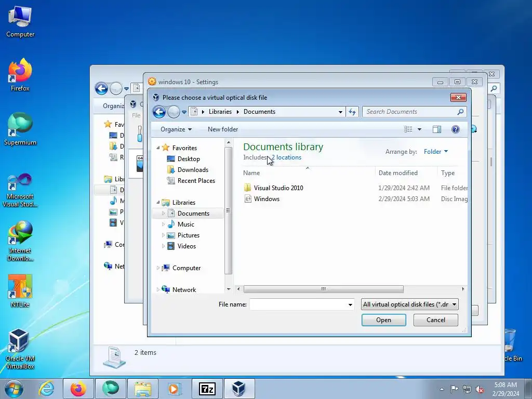This screenshot has height=399, width=532.
Task: Open Supermium from the taskbar
Action: pos(111,389)
